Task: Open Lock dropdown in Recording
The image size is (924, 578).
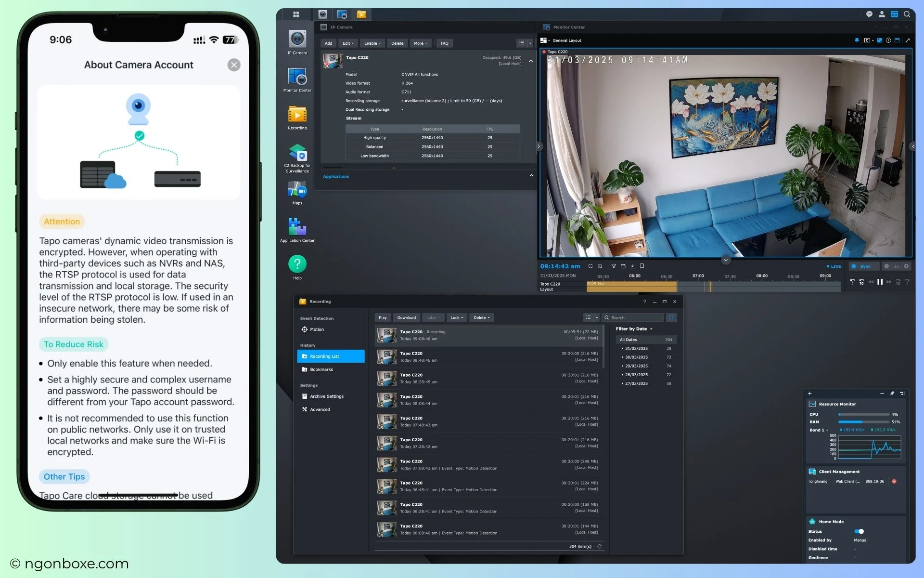Action: click(x=457, y=317)
